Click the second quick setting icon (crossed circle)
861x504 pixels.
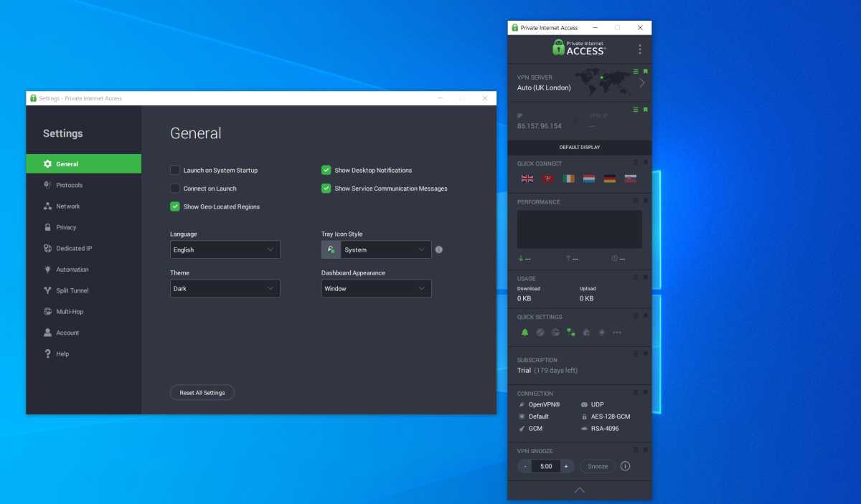click(x=540, y=333)
